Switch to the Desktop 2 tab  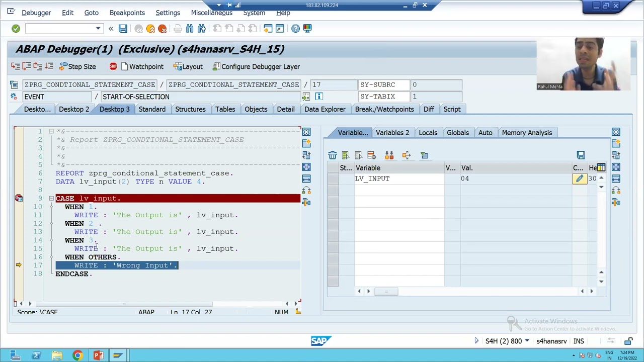(x=74, y=109)
